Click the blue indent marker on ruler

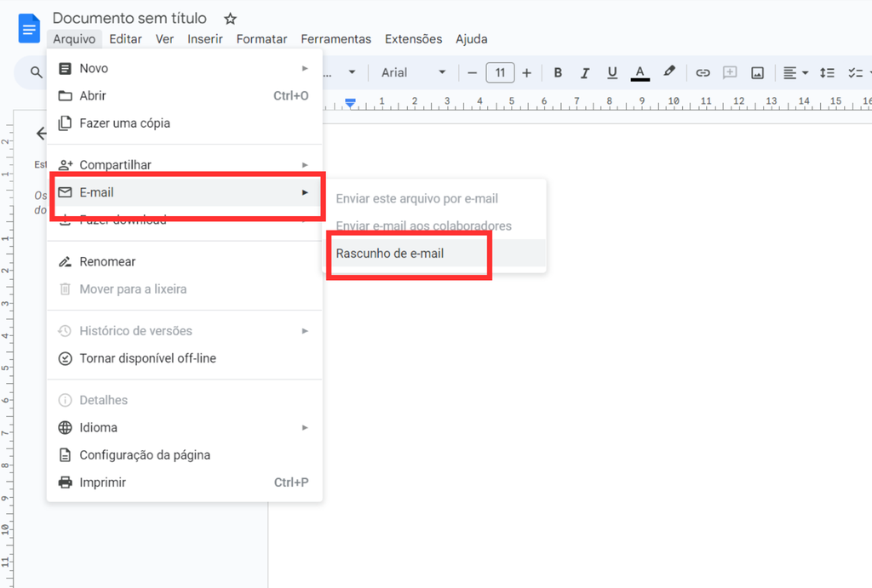(x=350, y=103)
